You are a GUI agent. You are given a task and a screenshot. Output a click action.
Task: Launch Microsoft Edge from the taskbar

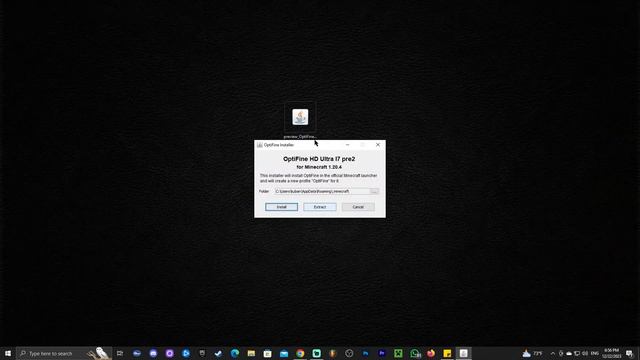235,353
